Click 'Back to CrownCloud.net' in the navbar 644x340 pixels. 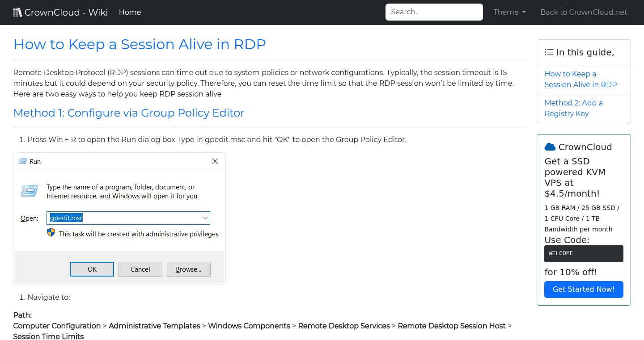(584, 12)
